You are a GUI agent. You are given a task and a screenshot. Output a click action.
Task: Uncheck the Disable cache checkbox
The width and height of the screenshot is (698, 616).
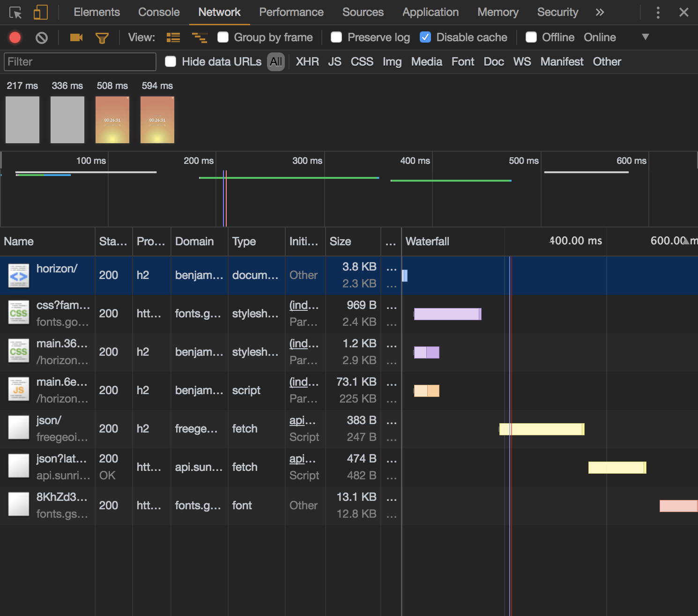tap(425, 37)
